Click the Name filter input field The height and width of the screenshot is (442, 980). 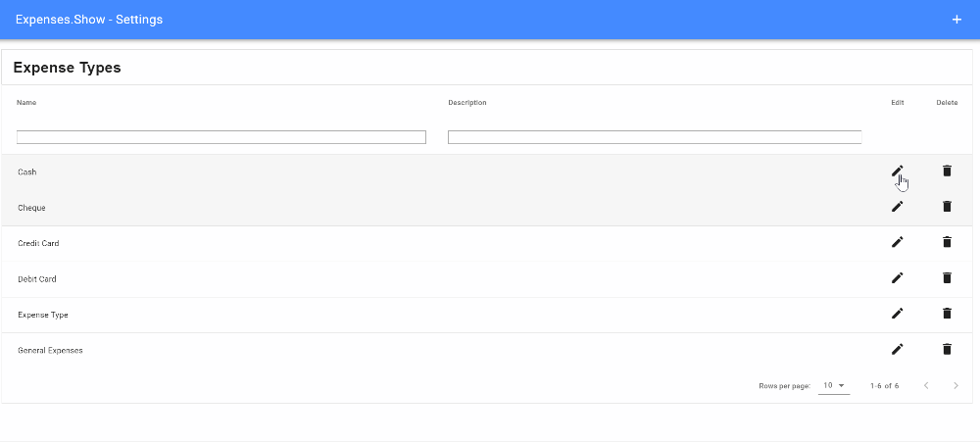[221, 137]
